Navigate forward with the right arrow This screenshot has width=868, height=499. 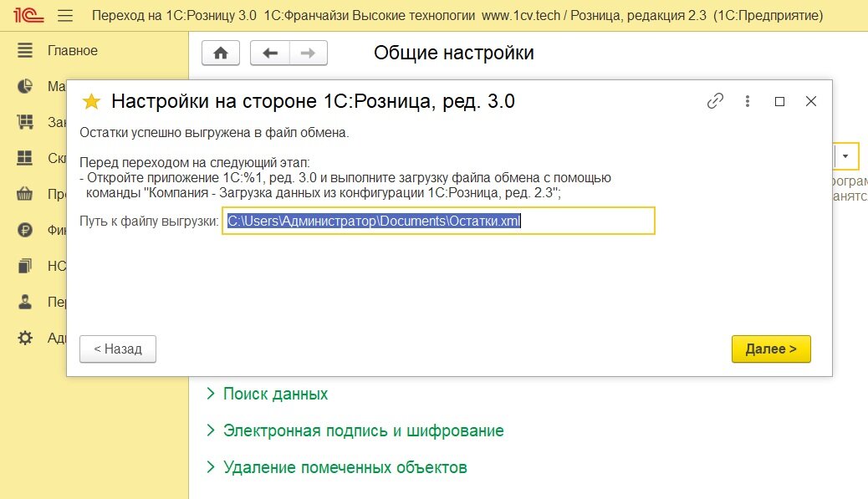tap(309, 53)
